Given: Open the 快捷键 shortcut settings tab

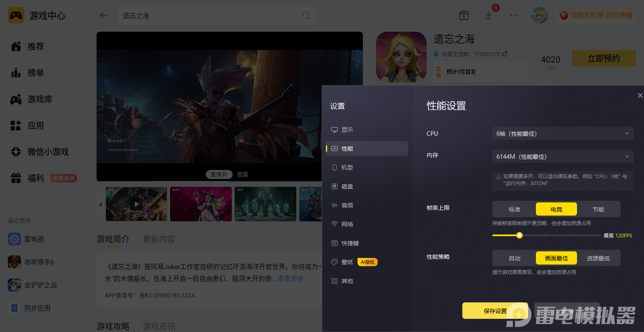Looking at the screenshot, I should pyautogui.click(x=367, y=243).
